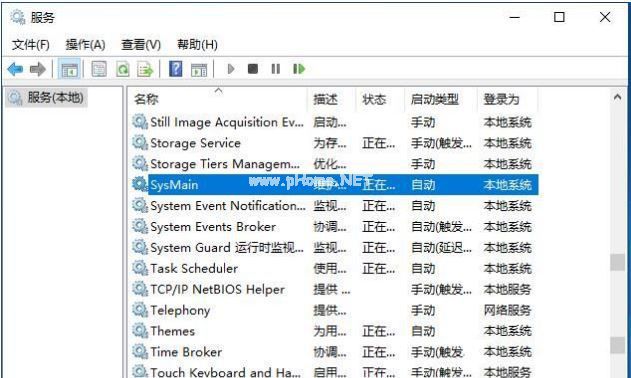Click the back arrow toolbar icon
This screenshot has height=378, width=631.
coord(15,69)
